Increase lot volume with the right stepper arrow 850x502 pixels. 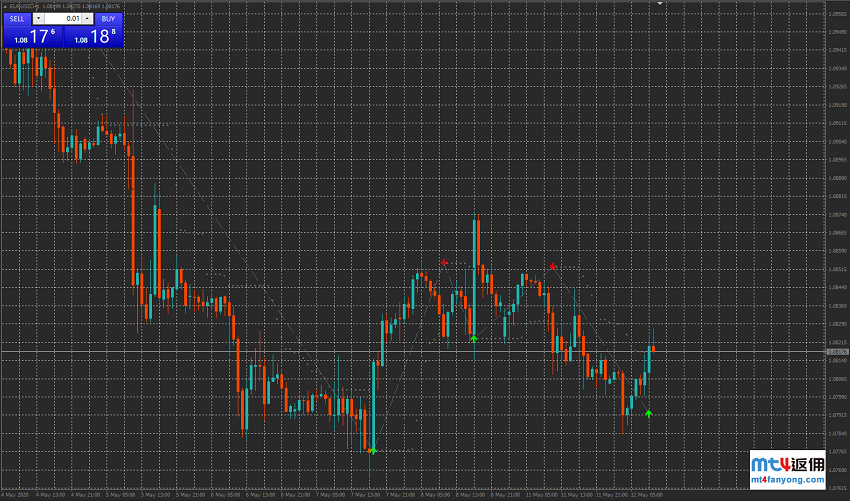click(x=87, y=18)
